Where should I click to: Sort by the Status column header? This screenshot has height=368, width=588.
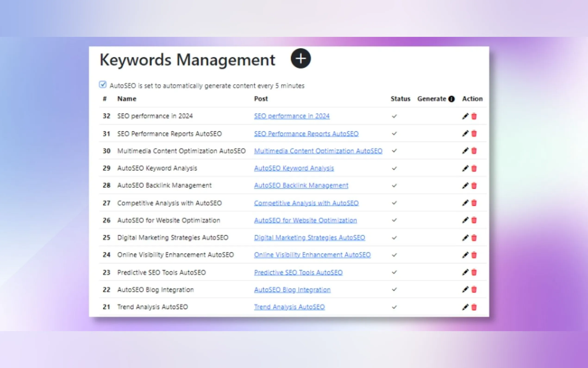[x=400, y=99]
